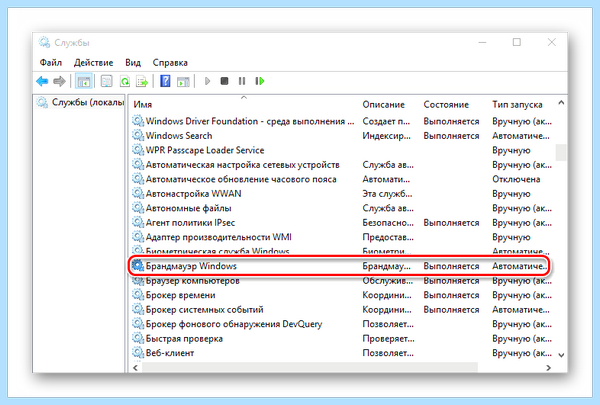Image resolution: width=600 pixels, height=405 pixels.
Task: Click the horizontal scrollbar thumb
Action: click(310, 367)
